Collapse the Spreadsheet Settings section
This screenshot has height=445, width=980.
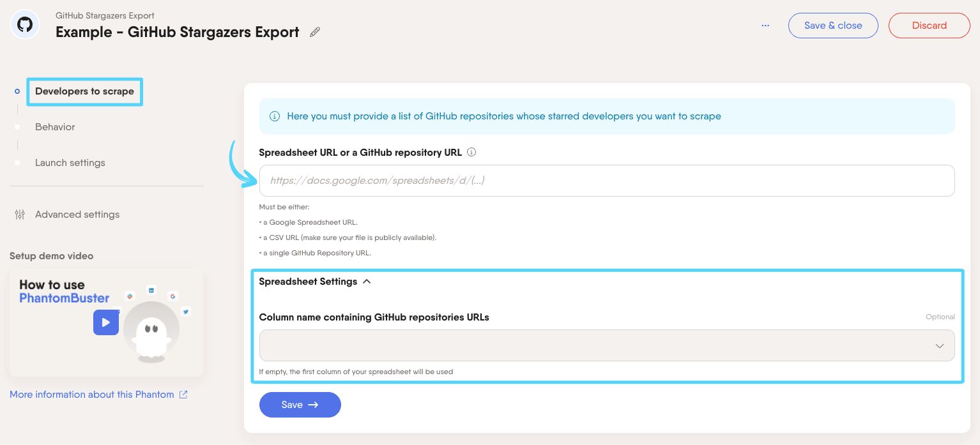(x=315, y=282)
